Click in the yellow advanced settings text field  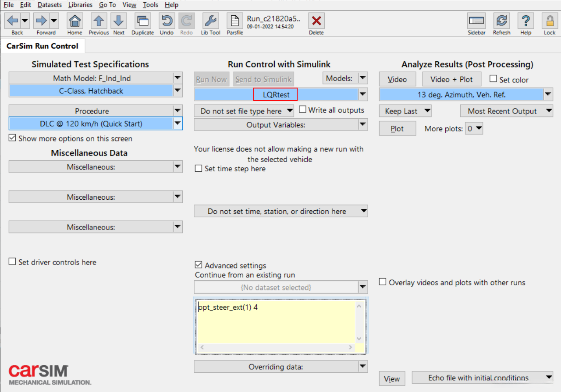pyautogui.click(x=277, y=322)
